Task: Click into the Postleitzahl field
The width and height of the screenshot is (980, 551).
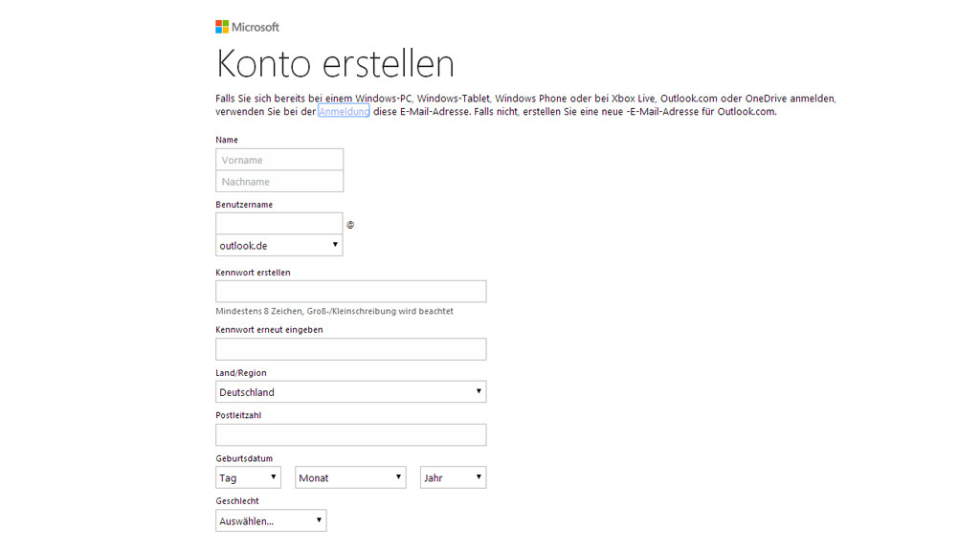Action: [x=350, y=435]
